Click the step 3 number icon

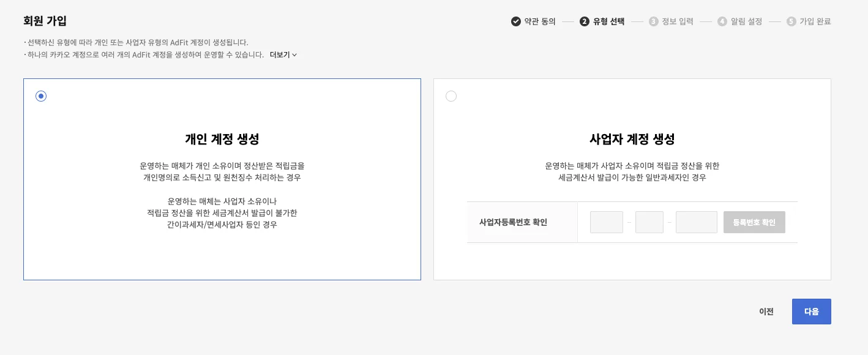[654, 21]
